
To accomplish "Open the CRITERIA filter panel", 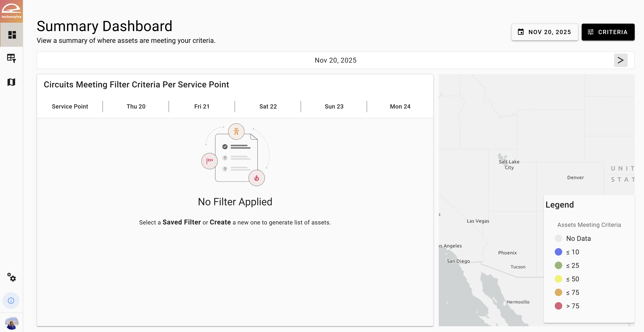I will (608, 32).
